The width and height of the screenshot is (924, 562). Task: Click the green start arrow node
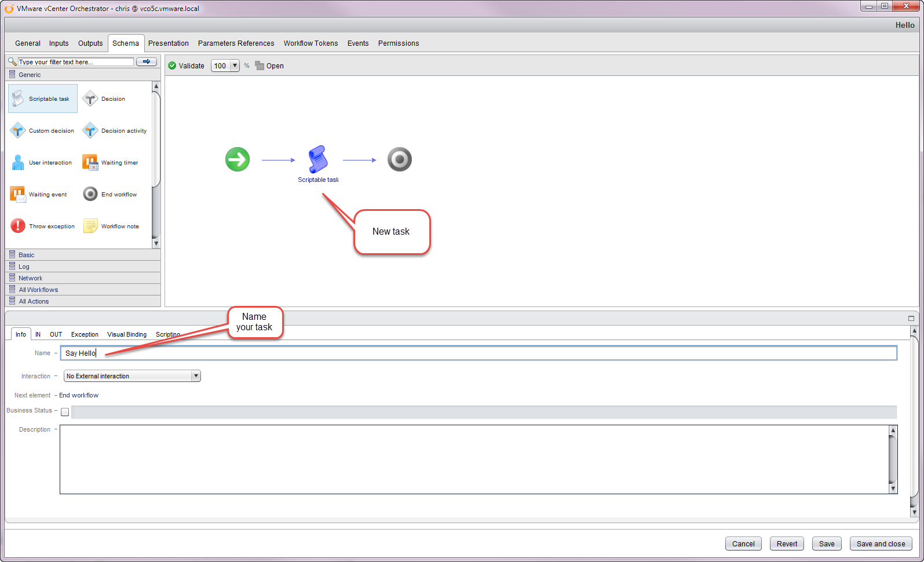[x=238, y=159]
